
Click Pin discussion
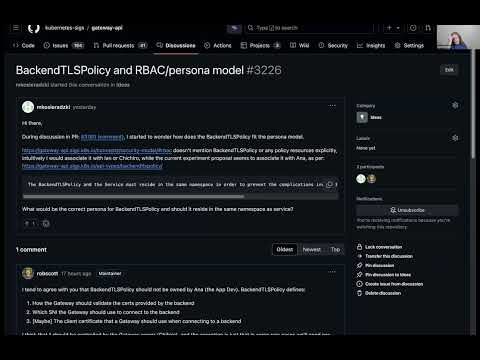[x=375, y=265]
